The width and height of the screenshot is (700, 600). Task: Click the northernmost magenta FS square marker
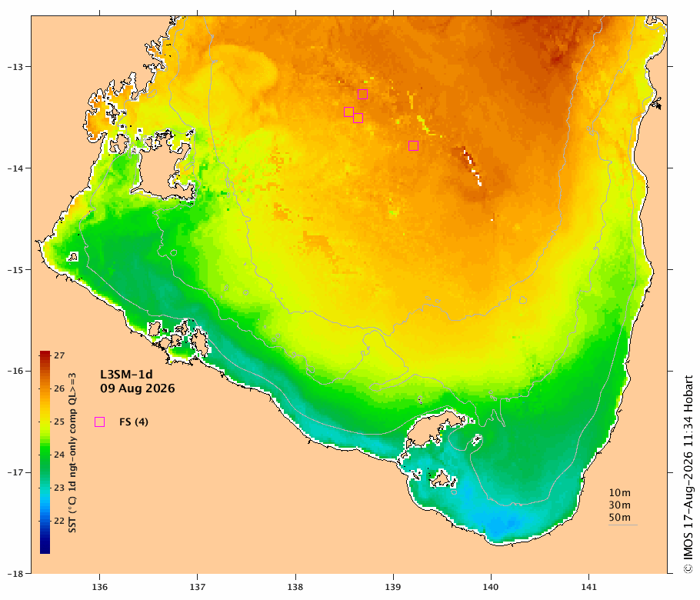(362, 94)
